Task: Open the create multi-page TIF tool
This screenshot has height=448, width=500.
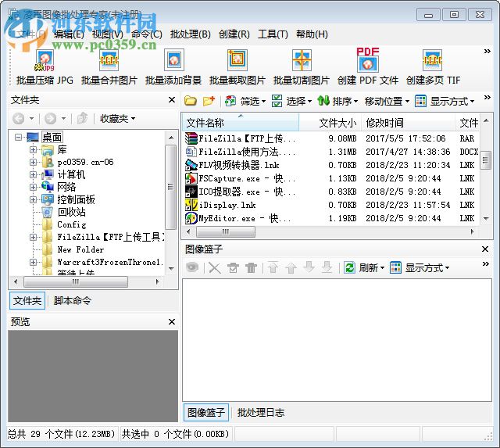Action: (433, 68)
